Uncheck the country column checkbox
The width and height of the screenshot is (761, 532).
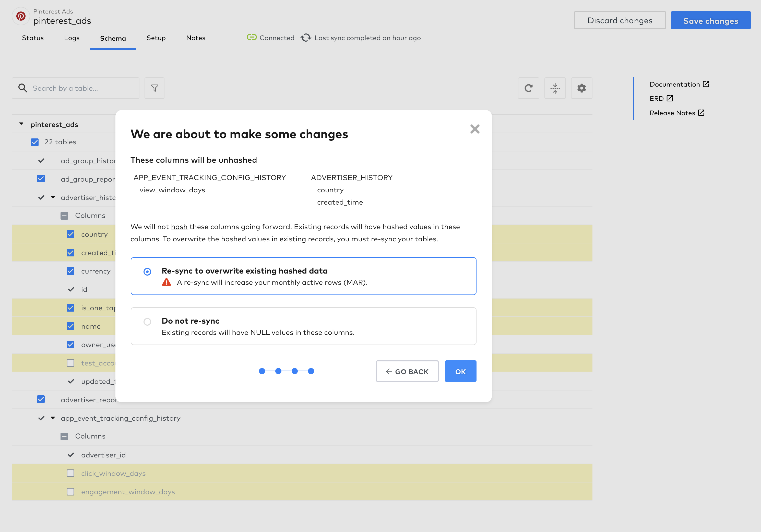tap(70, 234)
